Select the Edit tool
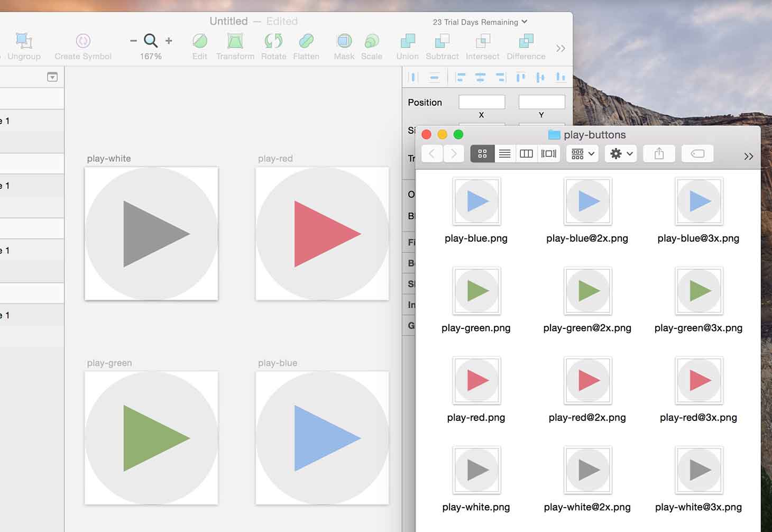The image size is (772, 532). [200, 47]
